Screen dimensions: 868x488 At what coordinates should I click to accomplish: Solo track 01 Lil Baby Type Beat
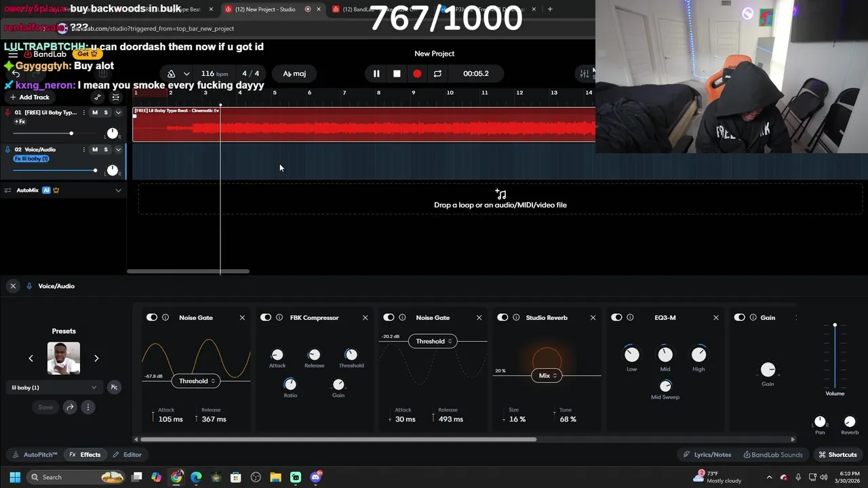coord(106,113)
